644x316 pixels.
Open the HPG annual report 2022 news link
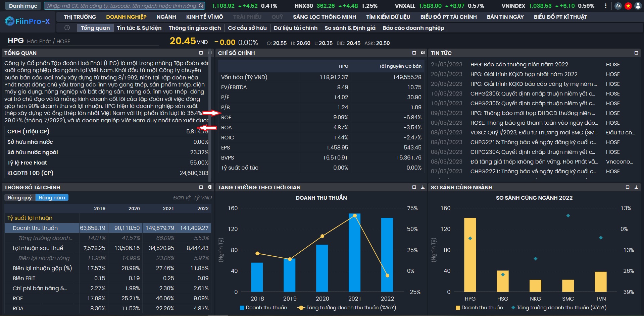pos(519,64)
